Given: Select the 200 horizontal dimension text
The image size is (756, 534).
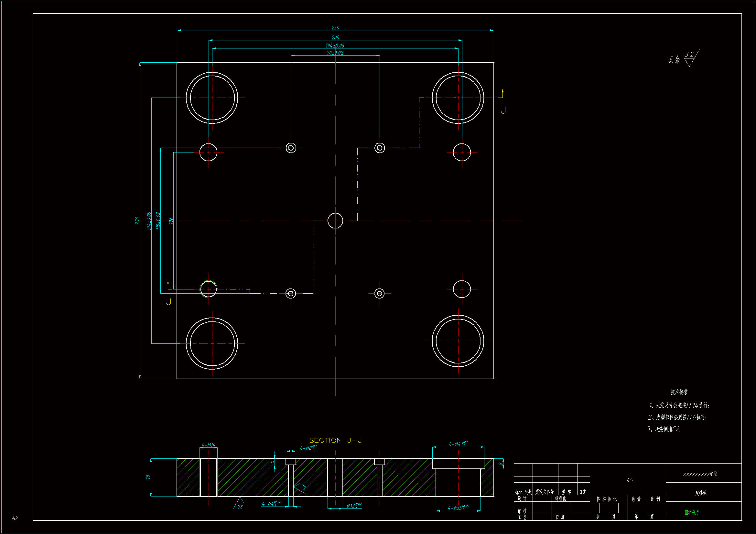Looking at the screenshot, I should (x=335, y=37).
